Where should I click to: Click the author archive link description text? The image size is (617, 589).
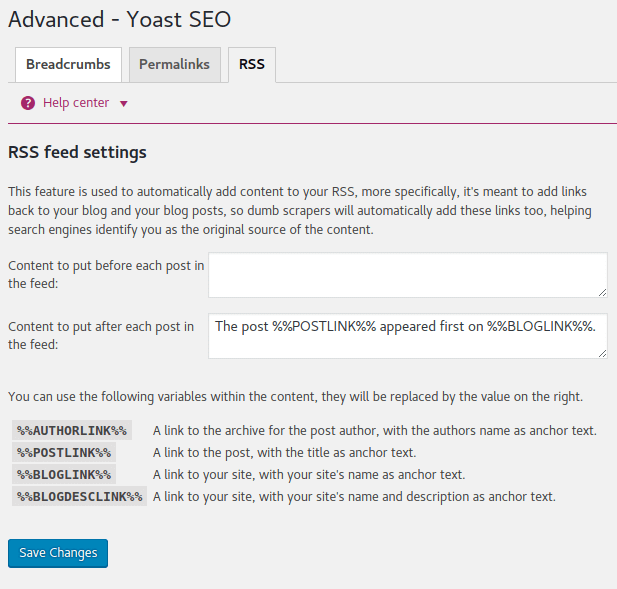tap(375, 430)
